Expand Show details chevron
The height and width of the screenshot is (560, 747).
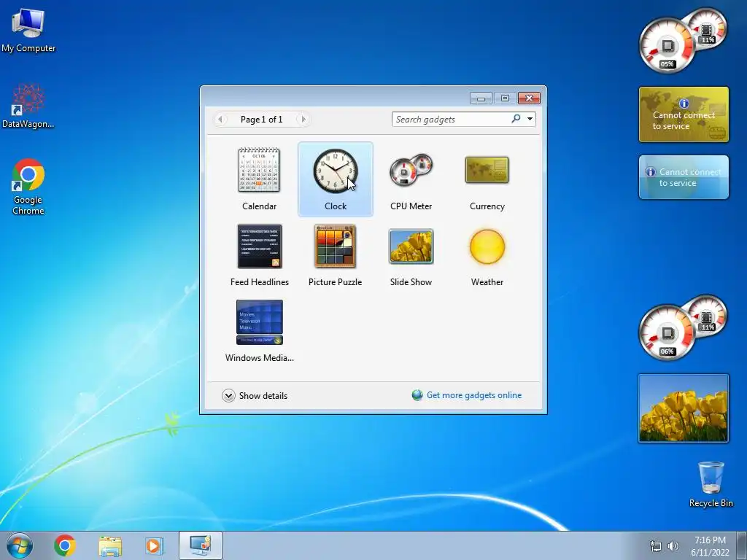click(x=228, y=396)
